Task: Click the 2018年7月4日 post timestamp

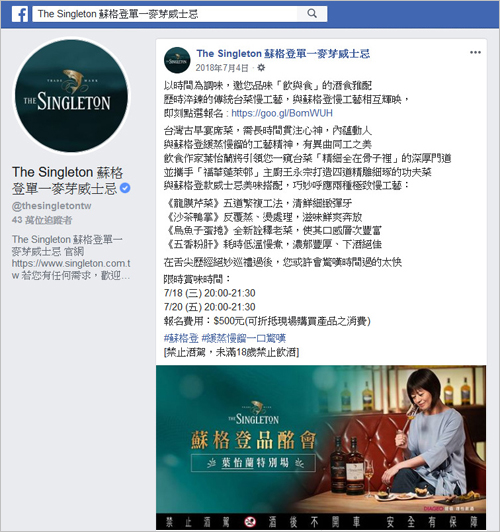Action: [x=222, y=68]
